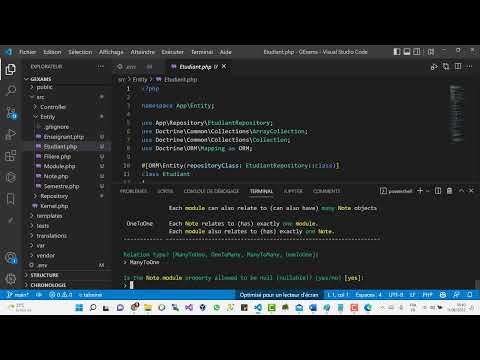Open the Search view in activity bar
This screenshot has width=480, height=360.
[x=11, y=90]
